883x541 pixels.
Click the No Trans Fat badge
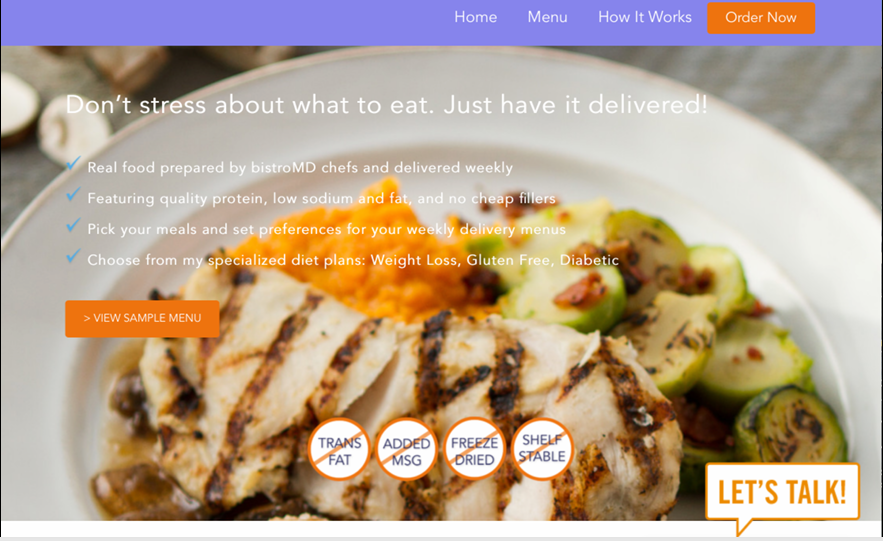339,449
